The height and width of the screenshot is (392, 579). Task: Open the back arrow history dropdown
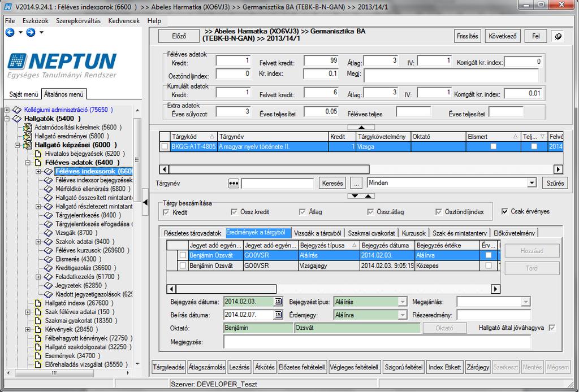pos(20,32)
